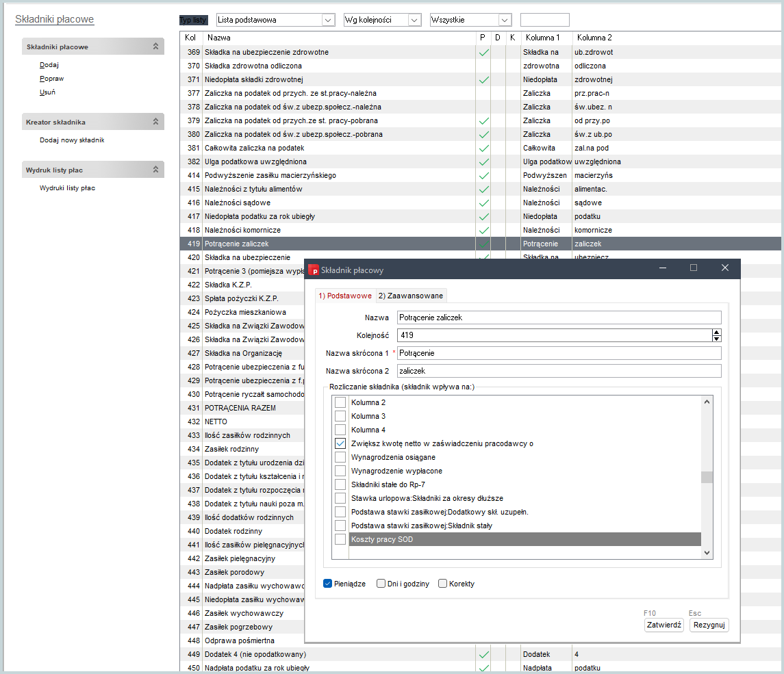
Task: Click the Składniki płacowe page heading
Action: [x=55, y=19]
